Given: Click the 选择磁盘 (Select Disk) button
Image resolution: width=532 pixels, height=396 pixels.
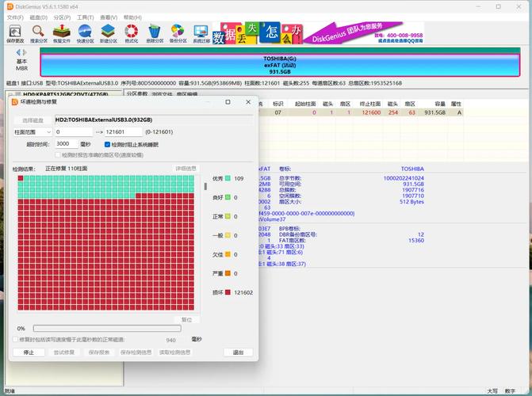Looking at the screenshot, I should point(33,120).
